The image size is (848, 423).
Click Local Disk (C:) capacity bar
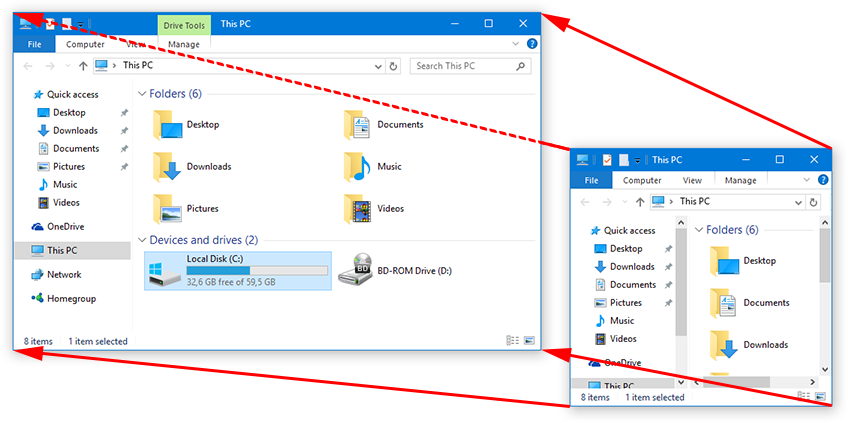[x=257, y=270]
